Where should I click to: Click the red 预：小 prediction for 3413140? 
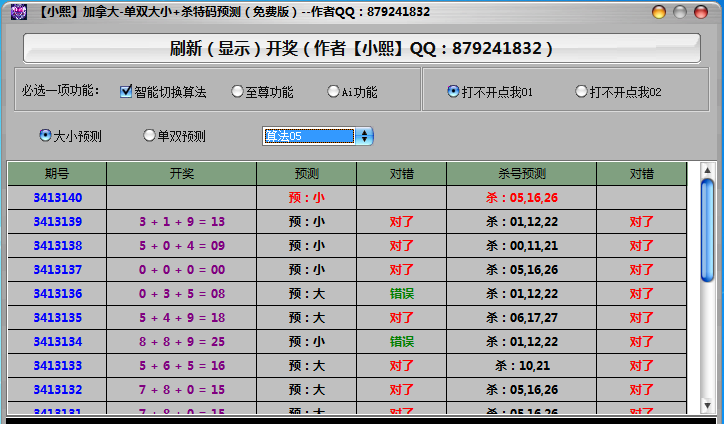(307, 198)
